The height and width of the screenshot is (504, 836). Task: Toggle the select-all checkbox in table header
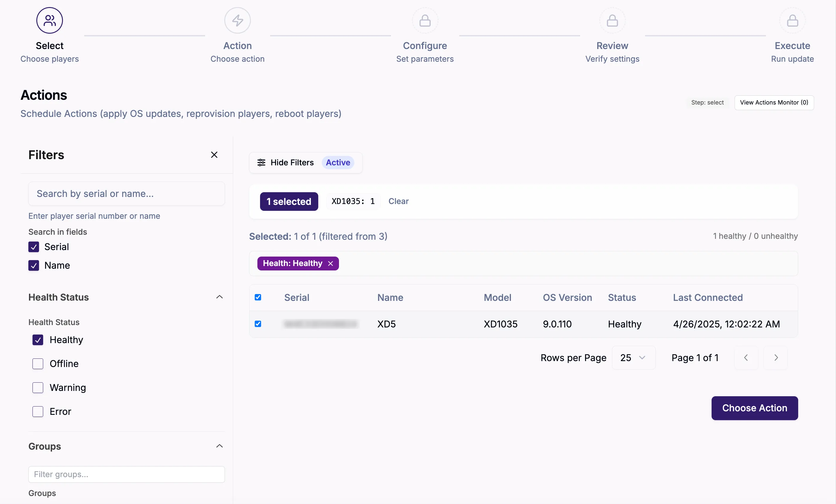point(258,297)
